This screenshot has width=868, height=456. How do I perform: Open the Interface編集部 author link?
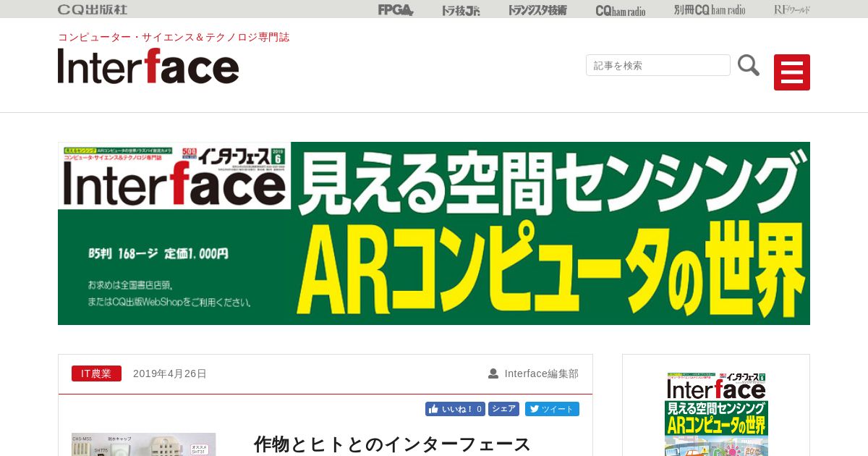542,373
